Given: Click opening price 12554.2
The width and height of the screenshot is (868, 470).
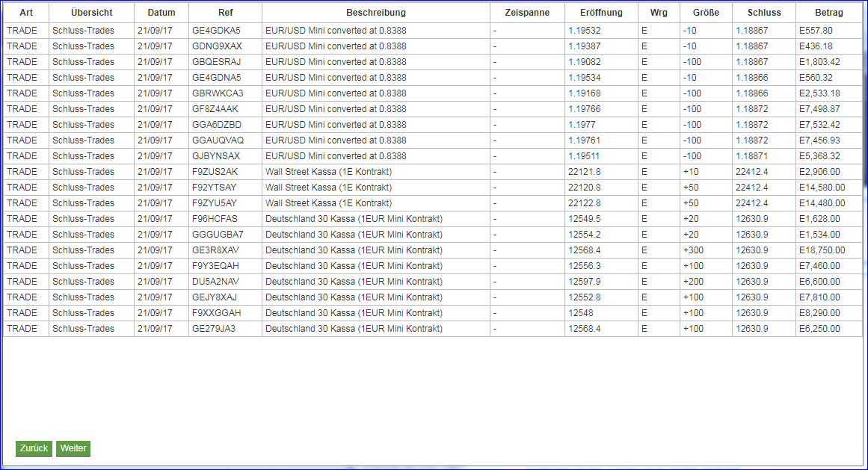Looking at the screenshot, I should [584, 235].
